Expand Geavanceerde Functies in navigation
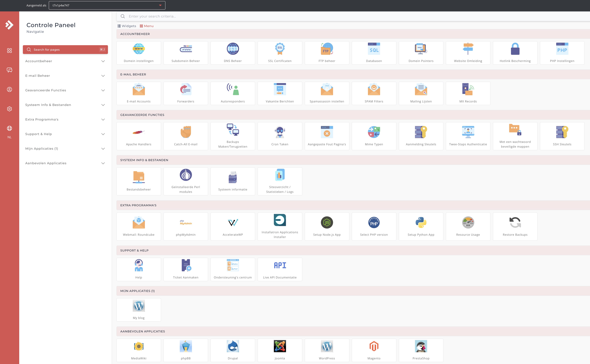 coord(65,90)
